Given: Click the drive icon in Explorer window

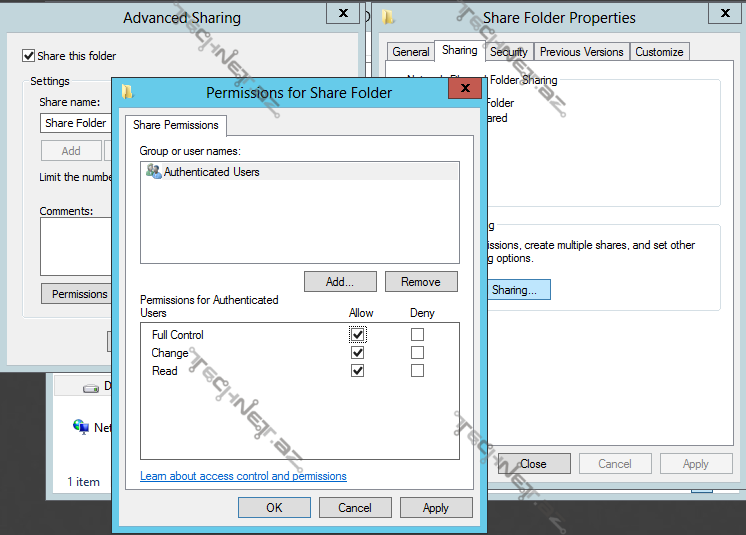Looking at the screenshot, I should 91,387.
